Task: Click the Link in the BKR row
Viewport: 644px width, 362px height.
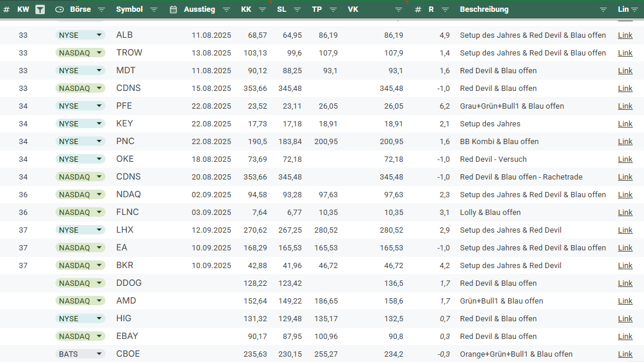Action: coord(625,266)
